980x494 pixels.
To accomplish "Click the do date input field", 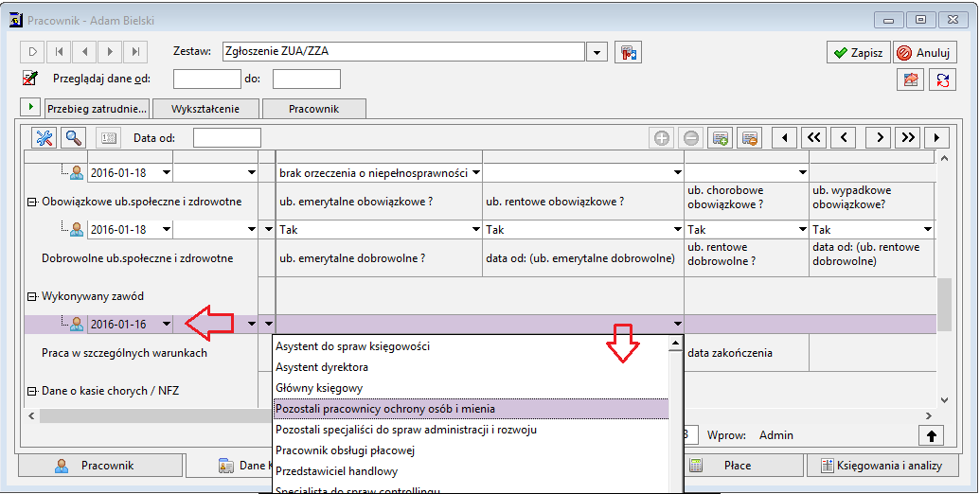I will [307, 79].
